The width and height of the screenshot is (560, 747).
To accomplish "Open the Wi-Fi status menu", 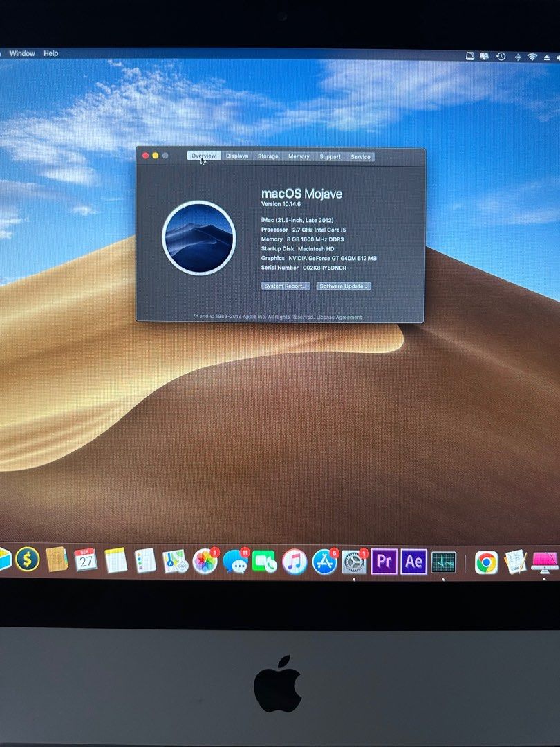I will tap(532, 57).
